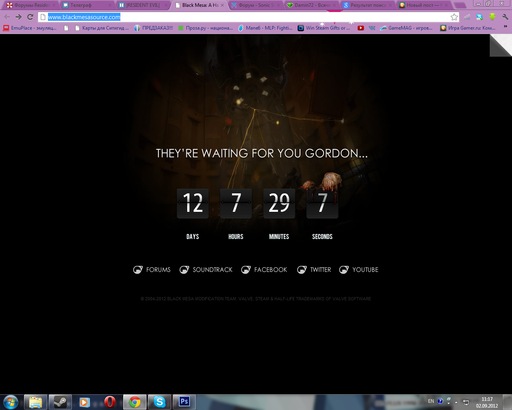Open the TWITTER link

pos(314,269)
